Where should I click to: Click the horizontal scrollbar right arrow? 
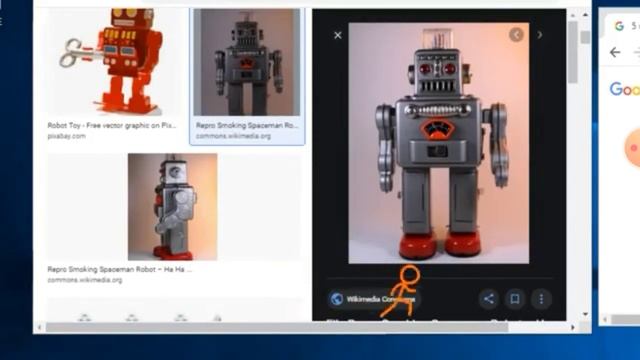573,327
